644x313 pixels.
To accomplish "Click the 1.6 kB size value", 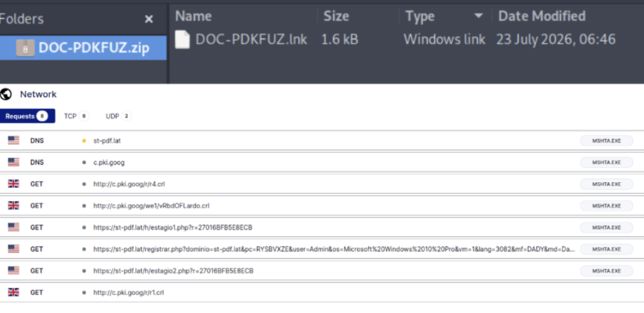I will pyautogui.click(x=340, y=39).
